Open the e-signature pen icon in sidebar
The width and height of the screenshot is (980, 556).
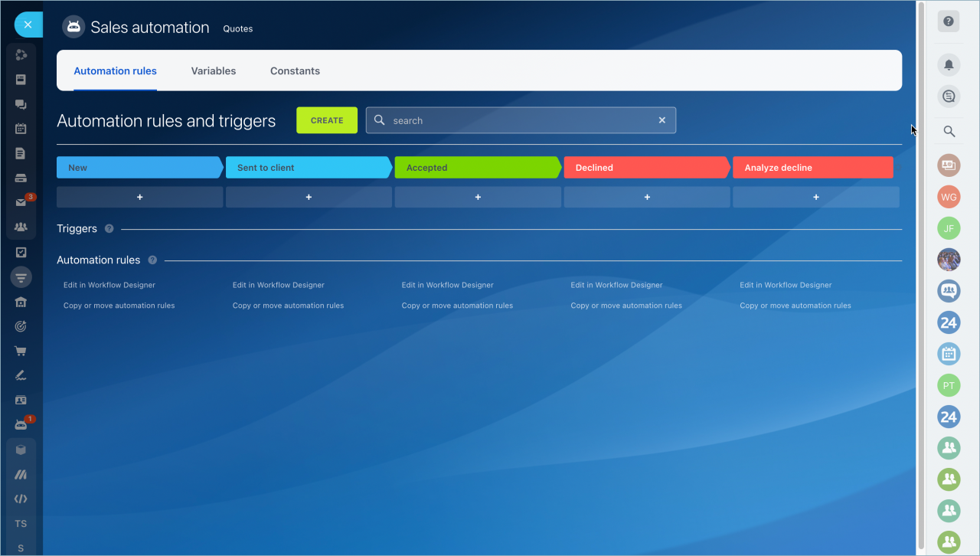pos(21,375)
